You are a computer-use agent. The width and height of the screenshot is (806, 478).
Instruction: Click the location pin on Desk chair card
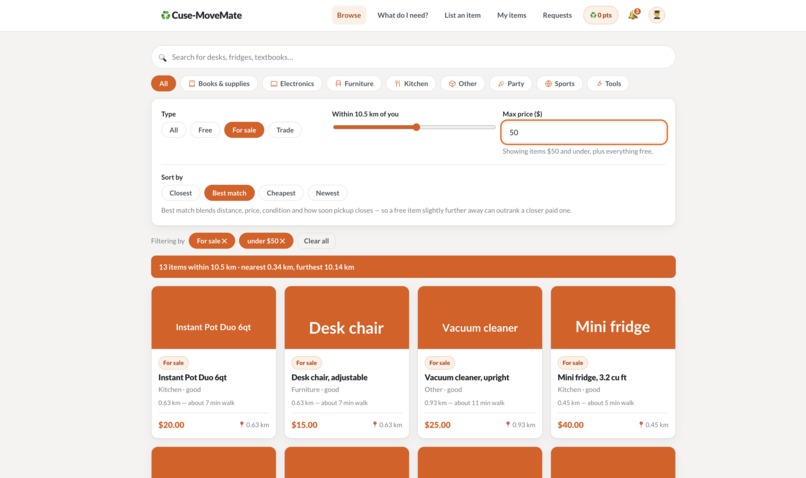point(375,425)
